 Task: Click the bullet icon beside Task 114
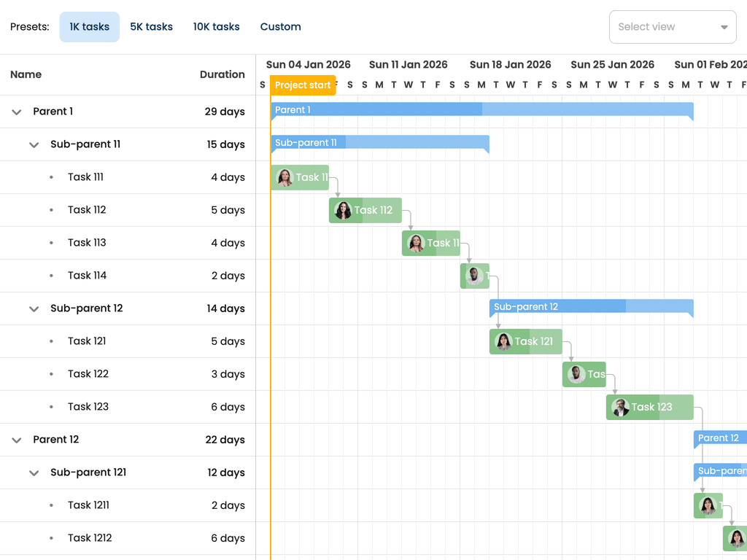click(50, 276)
